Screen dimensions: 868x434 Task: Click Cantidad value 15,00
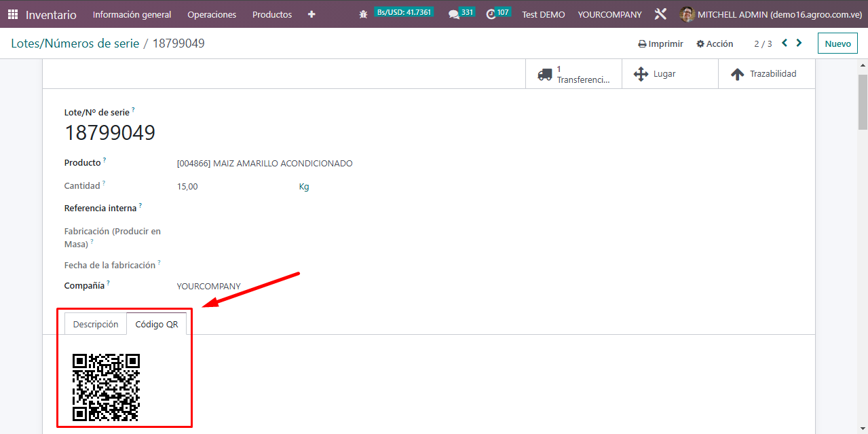187,187
